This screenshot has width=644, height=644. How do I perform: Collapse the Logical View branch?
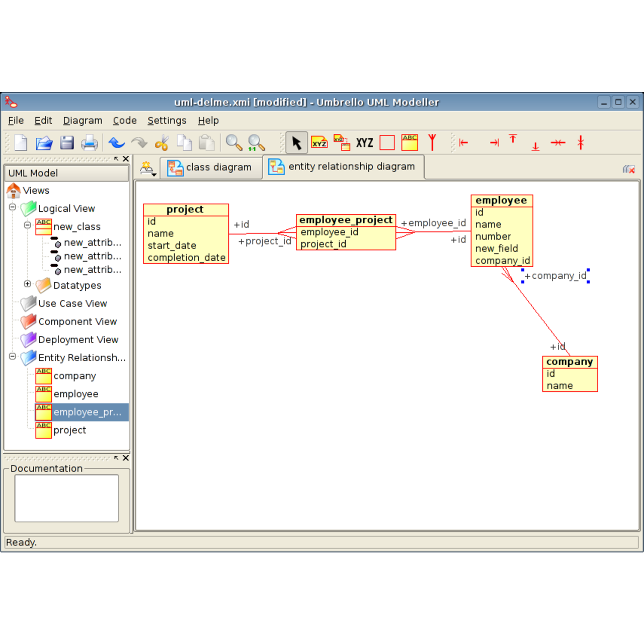(11, 208)
